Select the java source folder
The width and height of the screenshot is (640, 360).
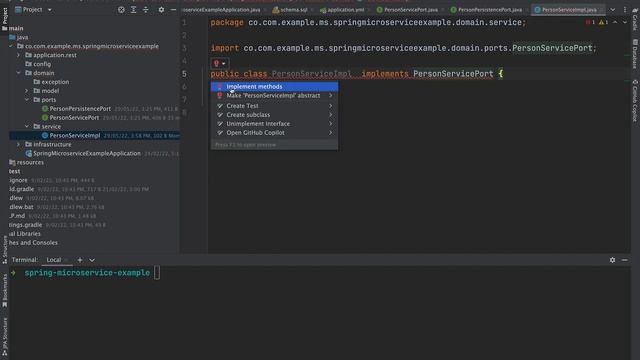(22, 37)
